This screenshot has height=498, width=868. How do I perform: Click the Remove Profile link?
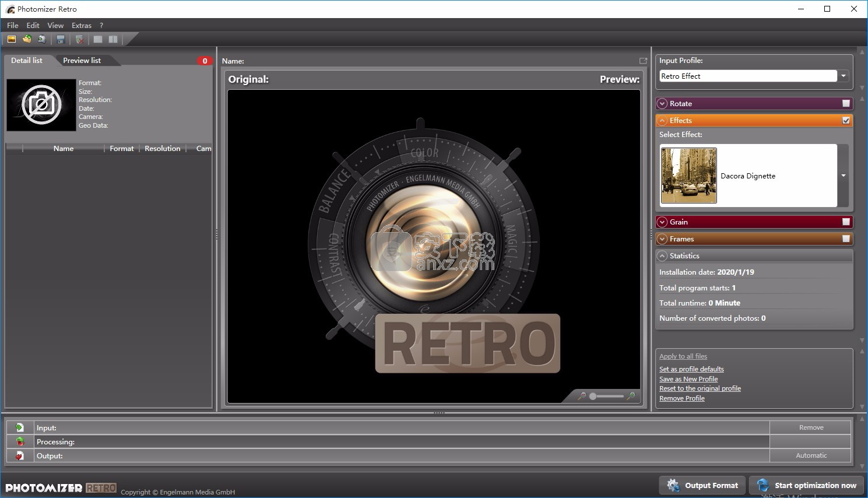click(x=682, y=398)
